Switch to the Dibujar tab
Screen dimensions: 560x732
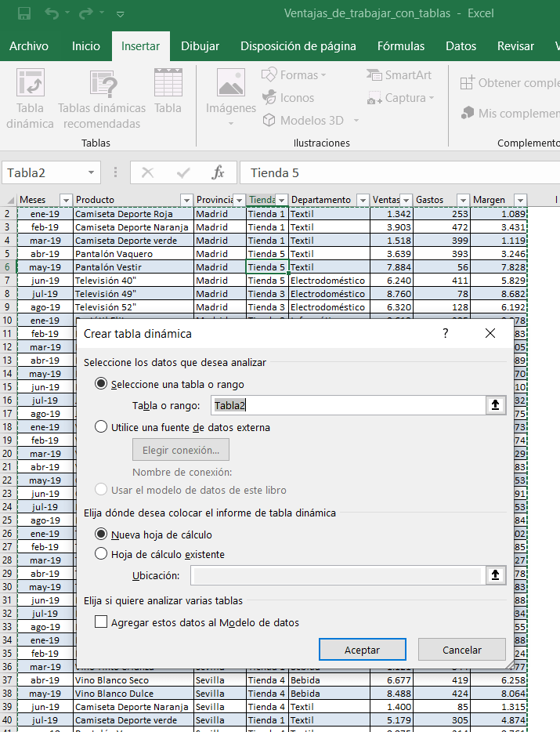pos(200,46)
